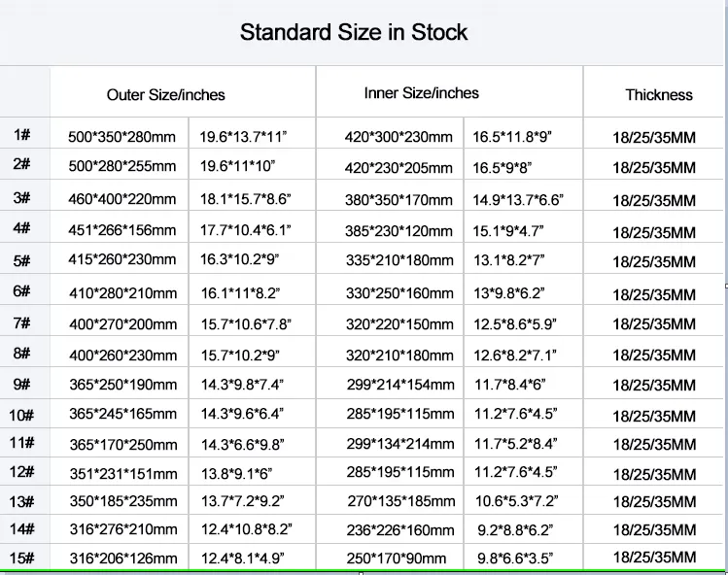Screen dimensions: 728x575
Task: Select the 'Standard Size in Stock' title
Action: point(354,32)
